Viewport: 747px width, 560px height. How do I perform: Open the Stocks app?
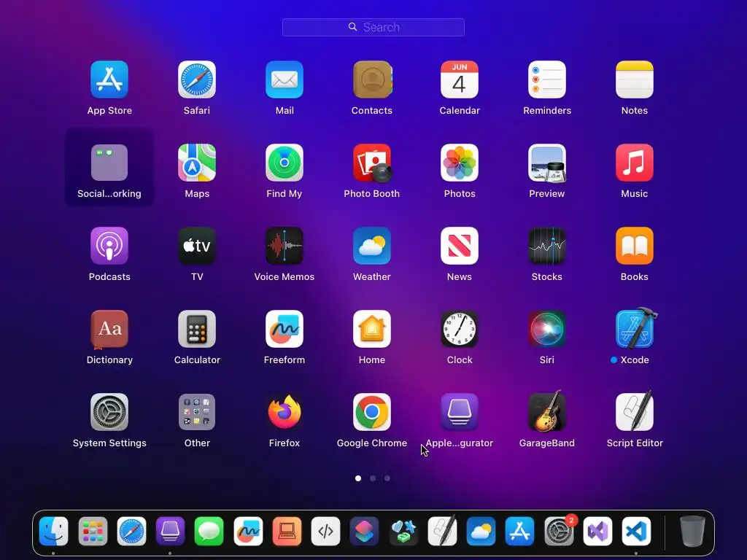tap(547, 246)
